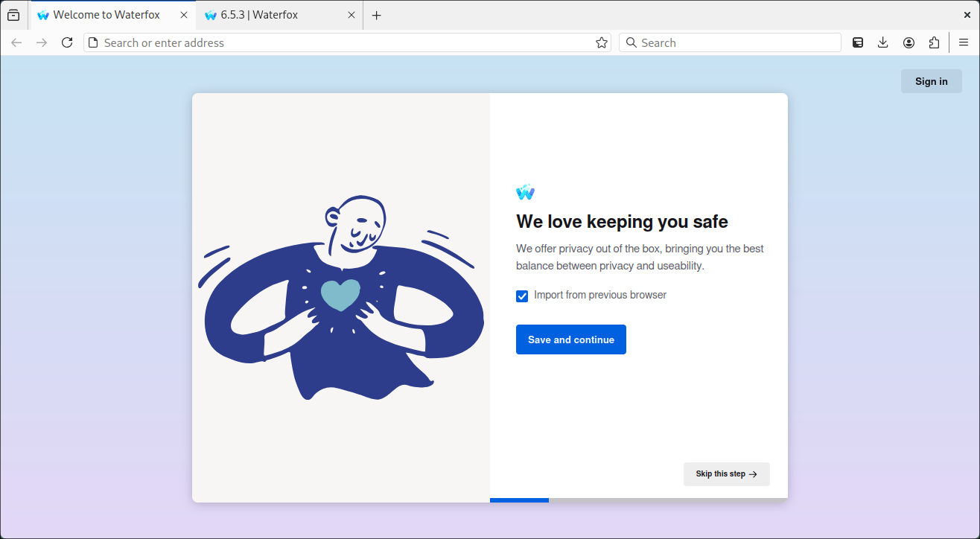
Task: Click the heading 'We love keeping you safe'
Action: pos(622,221)
